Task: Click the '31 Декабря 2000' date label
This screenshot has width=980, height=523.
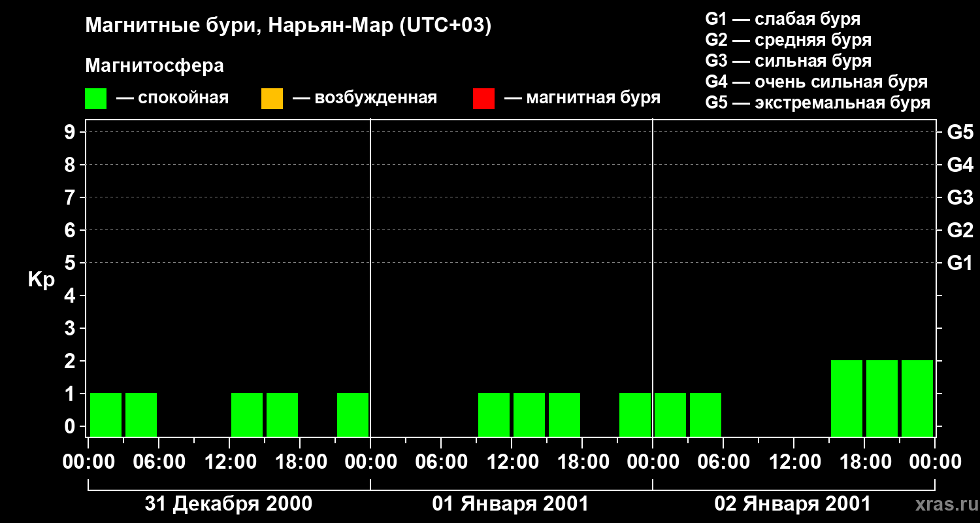Action: 229,504
